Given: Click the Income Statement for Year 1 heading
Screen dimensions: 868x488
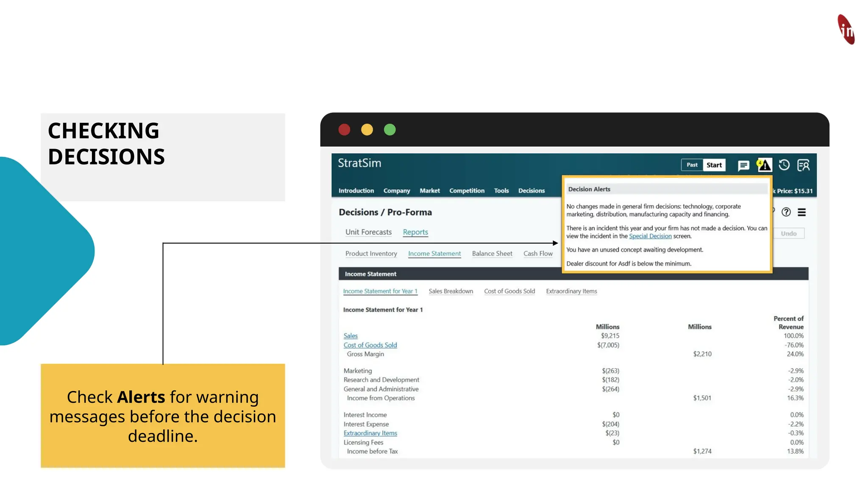Looking at the screenshot, I should pyautogui.click(x=383, y=310).
